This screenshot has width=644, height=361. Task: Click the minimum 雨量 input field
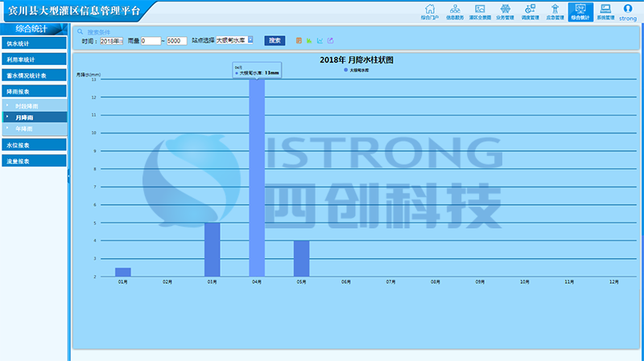click(151, 41)
